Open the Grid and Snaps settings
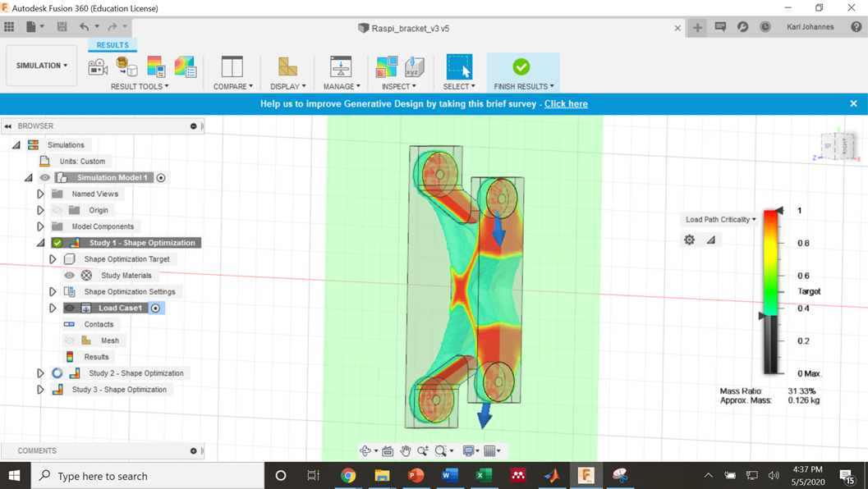Viewport: 868px width, 489px height. [489, 450]
